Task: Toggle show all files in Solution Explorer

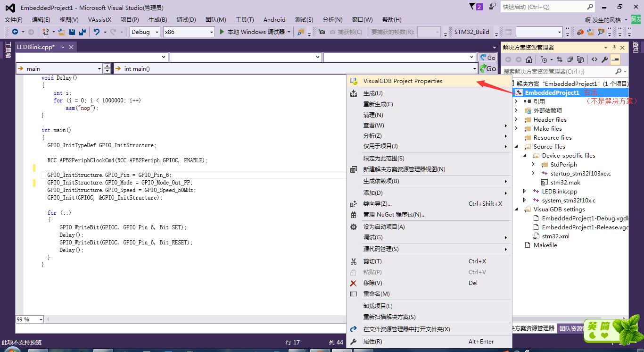Action: (x=580, y=59)
